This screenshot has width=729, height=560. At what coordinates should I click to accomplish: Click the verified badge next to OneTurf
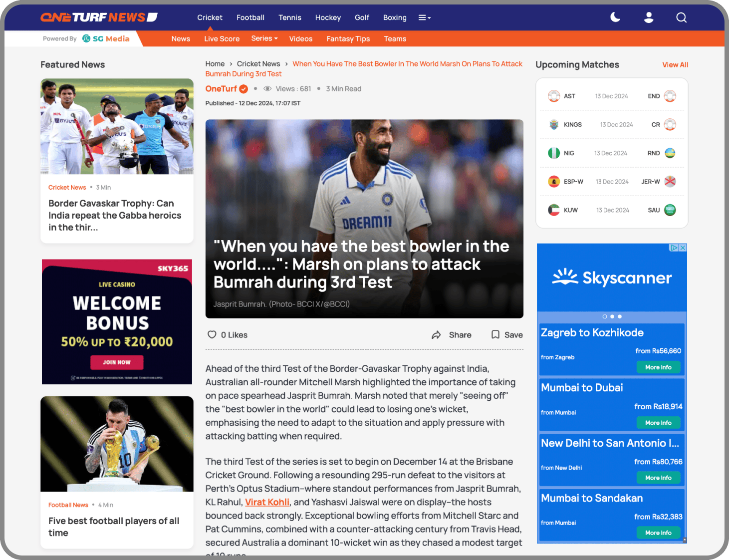[x=243, y=89]
